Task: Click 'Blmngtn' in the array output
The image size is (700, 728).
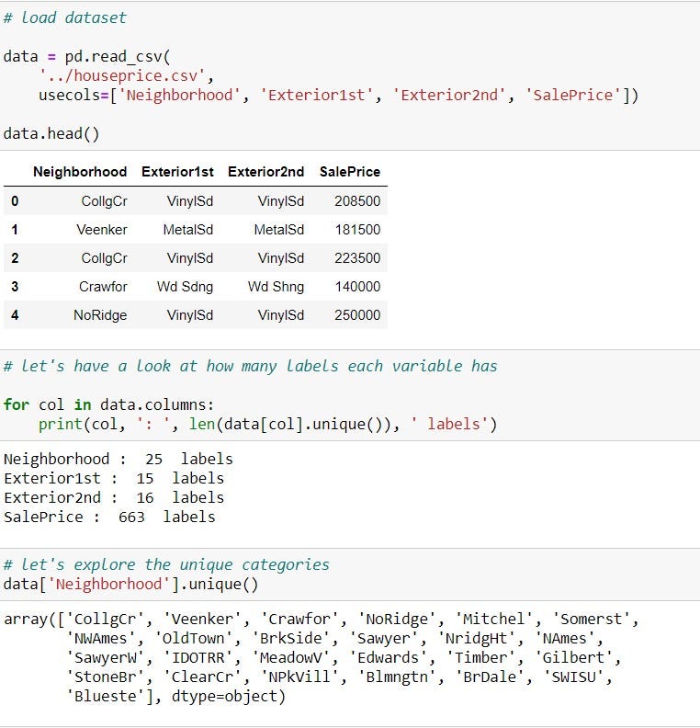Action: (x=397, y=677)
